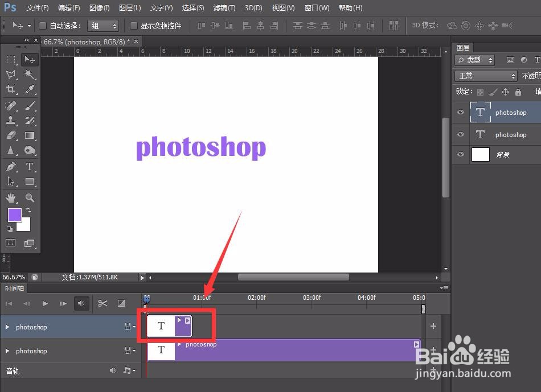Select the Sharpen/Blur tool

[x=11, y=150]
